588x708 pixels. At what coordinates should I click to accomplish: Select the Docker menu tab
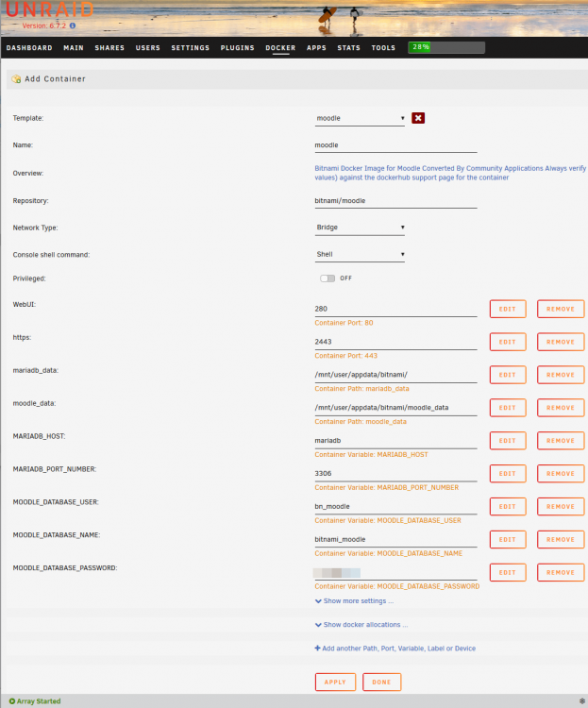(x=280, y=48)
